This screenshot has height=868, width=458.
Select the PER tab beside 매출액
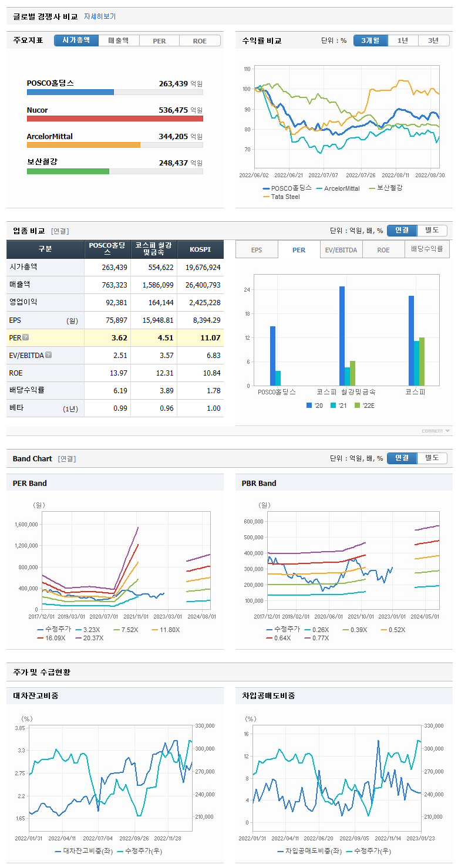[159, 40]
